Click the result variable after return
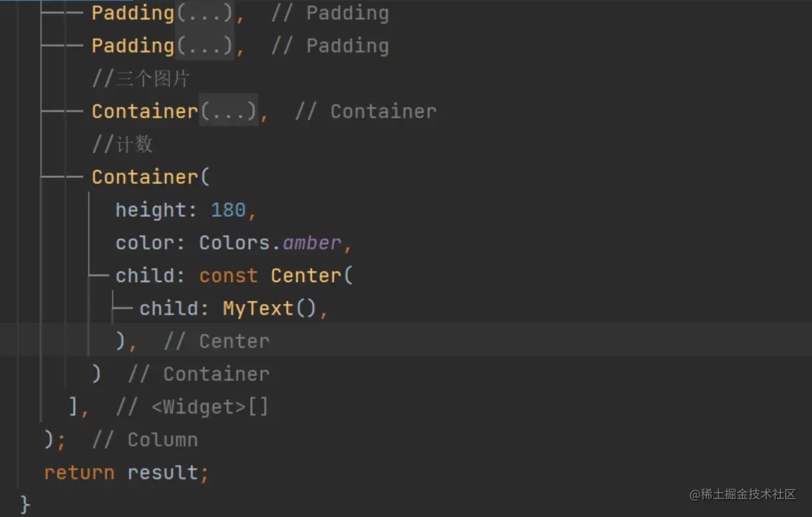The width and height of the screenshot is (812, 517). (164, 473)
